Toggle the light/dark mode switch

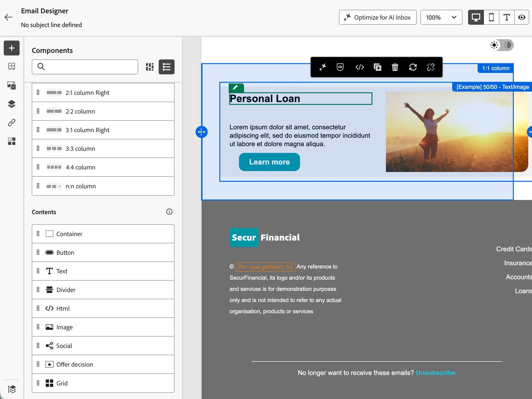[501, 45]
